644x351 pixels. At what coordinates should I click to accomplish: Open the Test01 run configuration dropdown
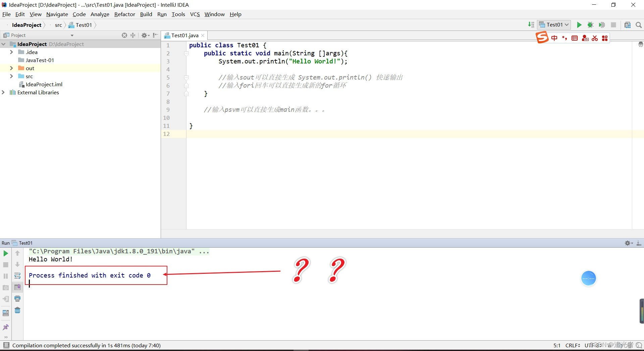(x=554, y=25)
